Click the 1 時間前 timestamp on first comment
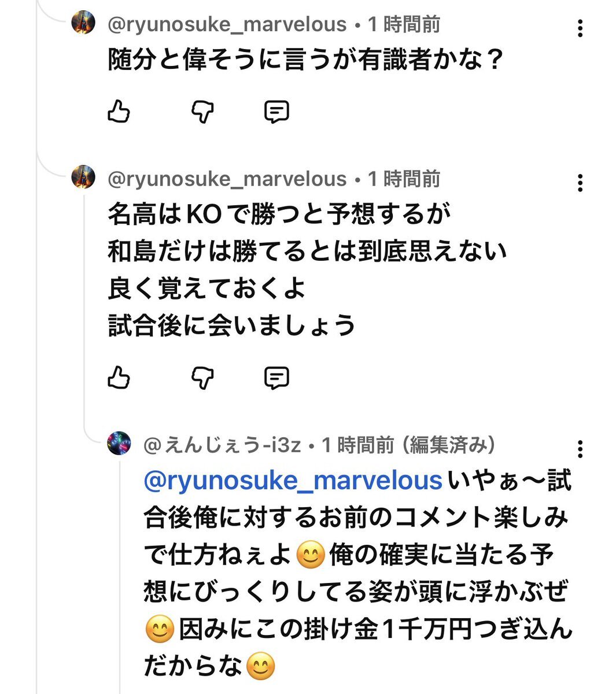The image size is (616, 694). tap(404, 24)
